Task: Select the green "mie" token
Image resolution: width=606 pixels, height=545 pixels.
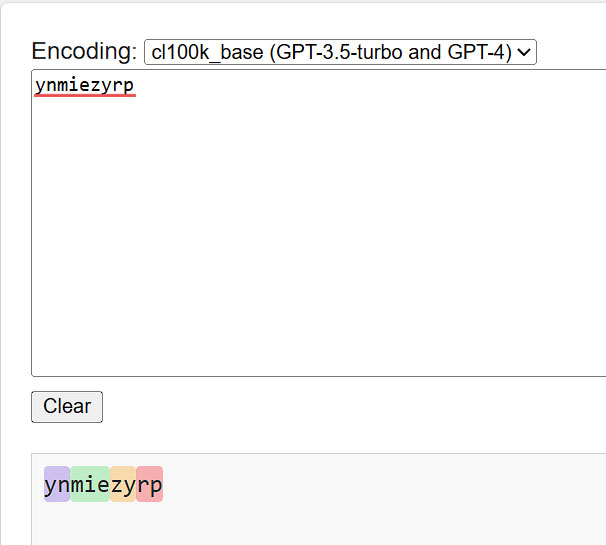Action: [90, 484]
